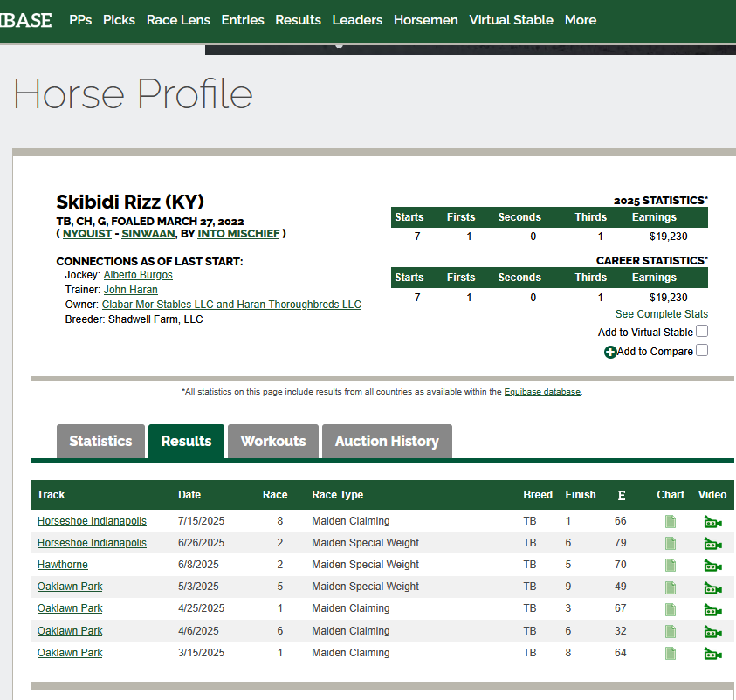Screen dimensions: 736x700
Task: Click speed figure 79 in results table
Action: (x=621, y=543)
